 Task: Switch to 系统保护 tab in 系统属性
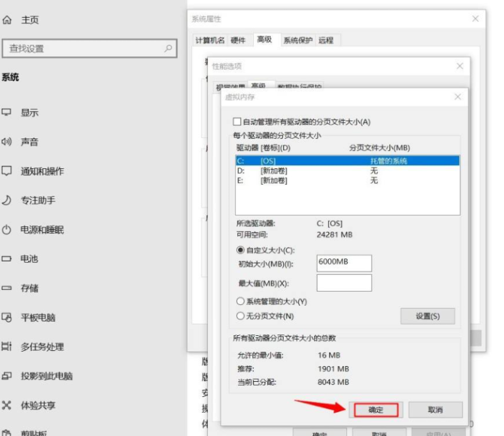click(298, 40)
